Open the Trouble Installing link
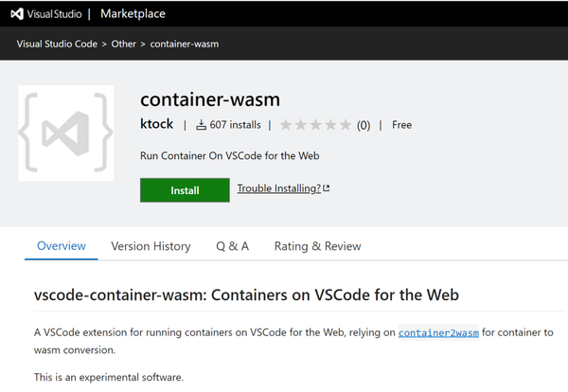 click(278, 188)
